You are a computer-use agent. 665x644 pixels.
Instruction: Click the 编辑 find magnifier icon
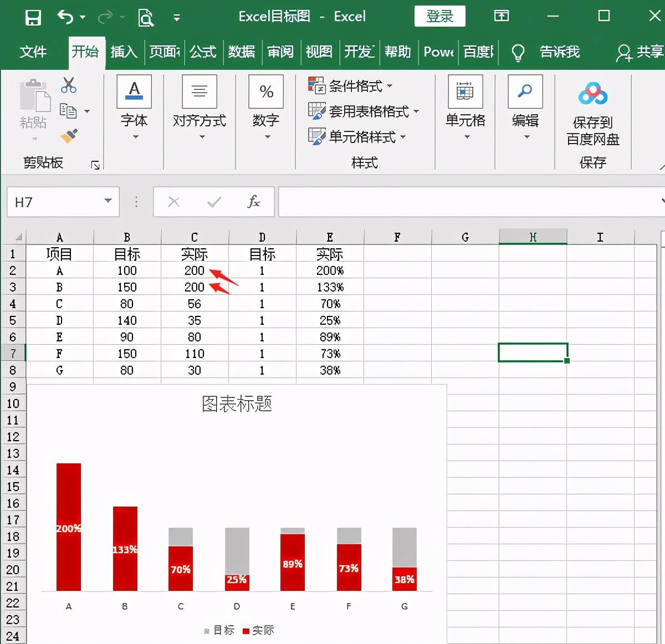tap(524, 91)
